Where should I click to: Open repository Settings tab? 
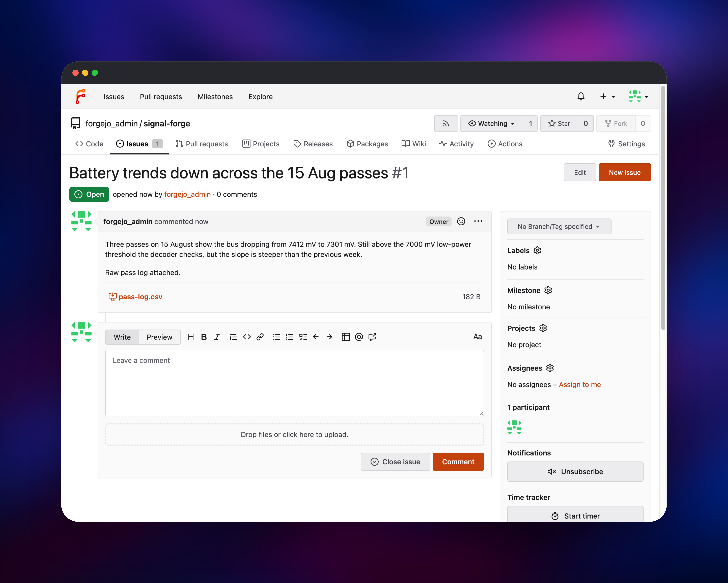point(626,144)
